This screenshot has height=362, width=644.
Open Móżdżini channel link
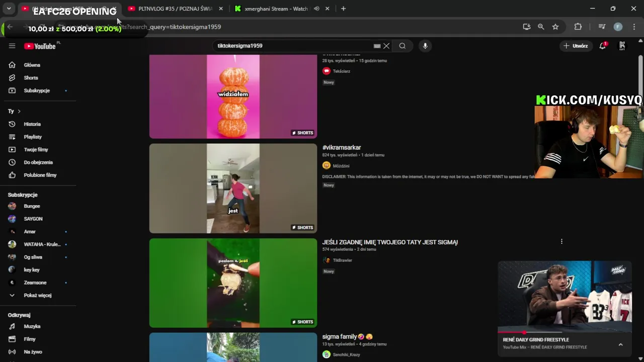point(341,166)
